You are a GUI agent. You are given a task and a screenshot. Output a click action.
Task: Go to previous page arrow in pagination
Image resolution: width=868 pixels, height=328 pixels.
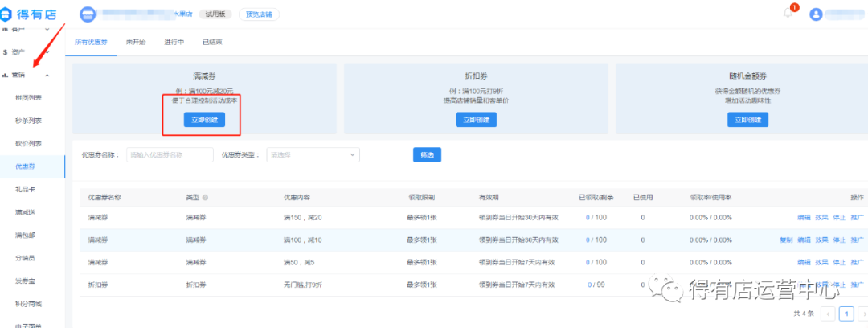828,314
